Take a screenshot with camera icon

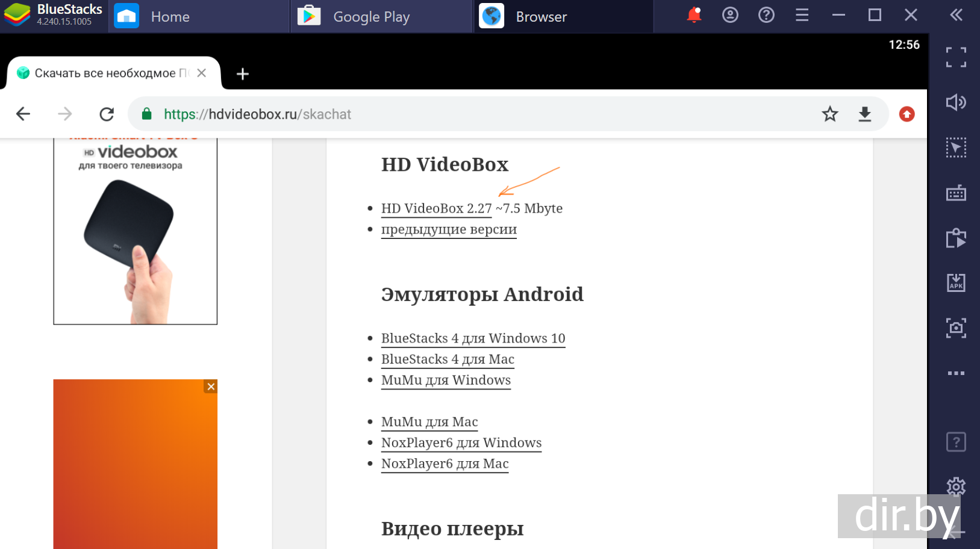coord(956,328)
